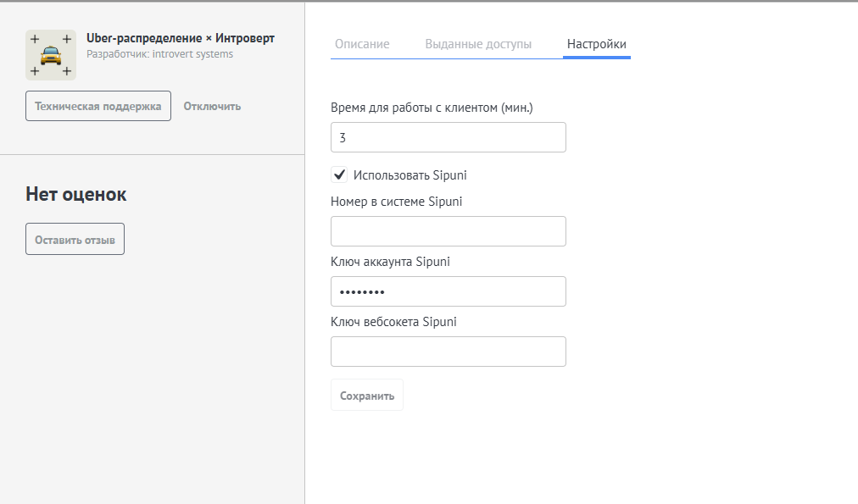Click the Номер в системе Sipuni field
The height and width of the screenshot is (504, 858).
[x=448, y=231]
